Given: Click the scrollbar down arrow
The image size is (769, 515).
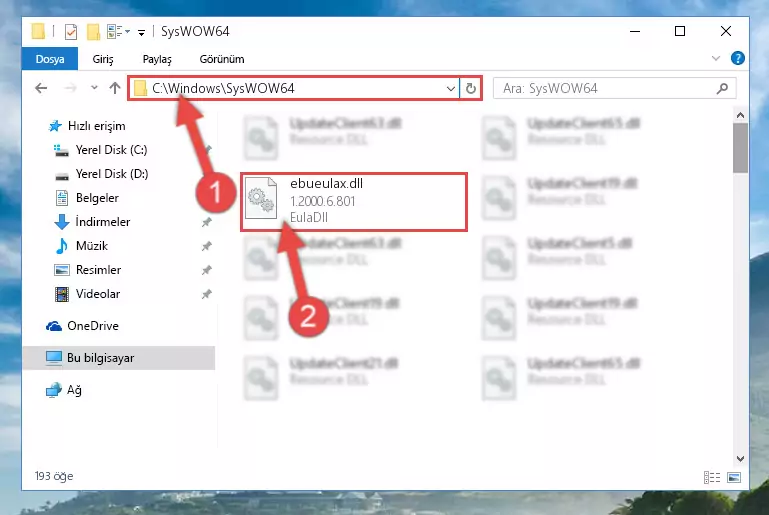Looking at the screenshot, I should point(740,459).
